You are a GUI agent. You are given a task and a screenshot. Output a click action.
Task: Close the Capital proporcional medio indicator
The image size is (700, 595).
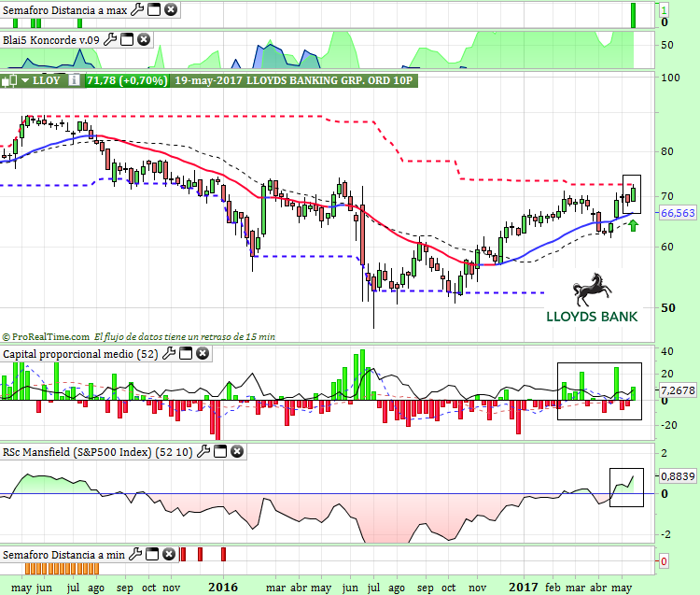coord(203,354)
